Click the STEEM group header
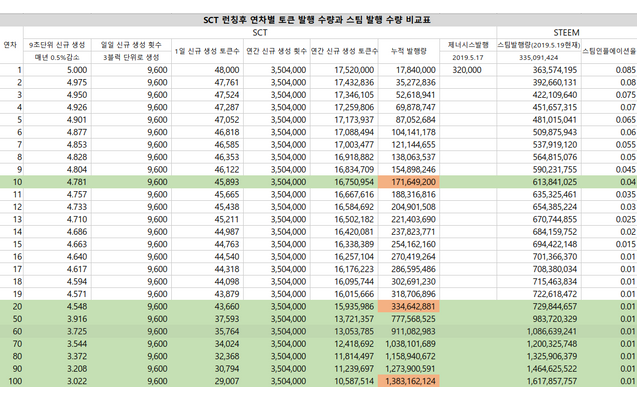This screenshot has height=394, width=644. tap(566, 32)
